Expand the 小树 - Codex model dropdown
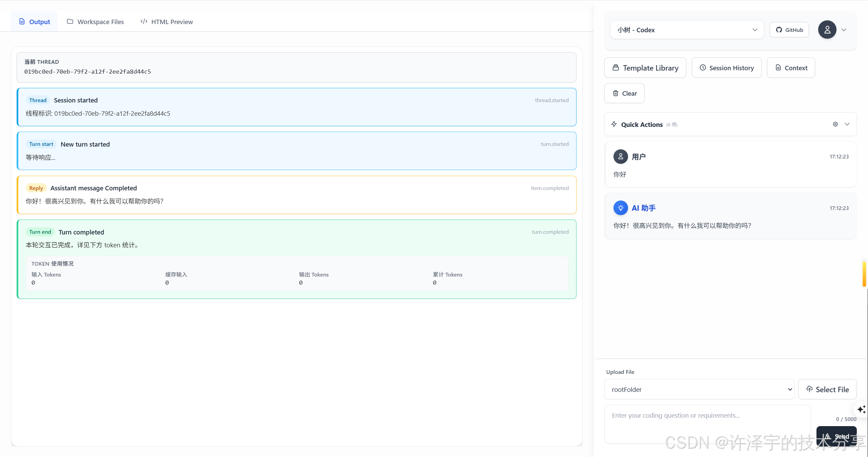 click(687, 30)
